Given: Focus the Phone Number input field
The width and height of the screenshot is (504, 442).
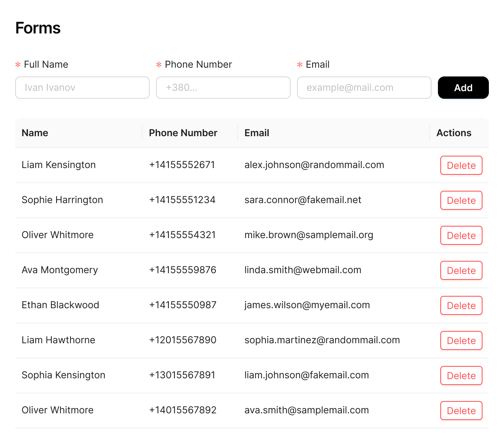Looking at the screenshot, I should 223,88.
